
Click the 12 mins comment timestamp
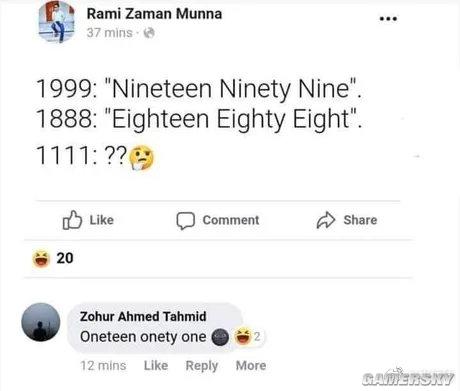pyautogui.click(x=103, y=366)
